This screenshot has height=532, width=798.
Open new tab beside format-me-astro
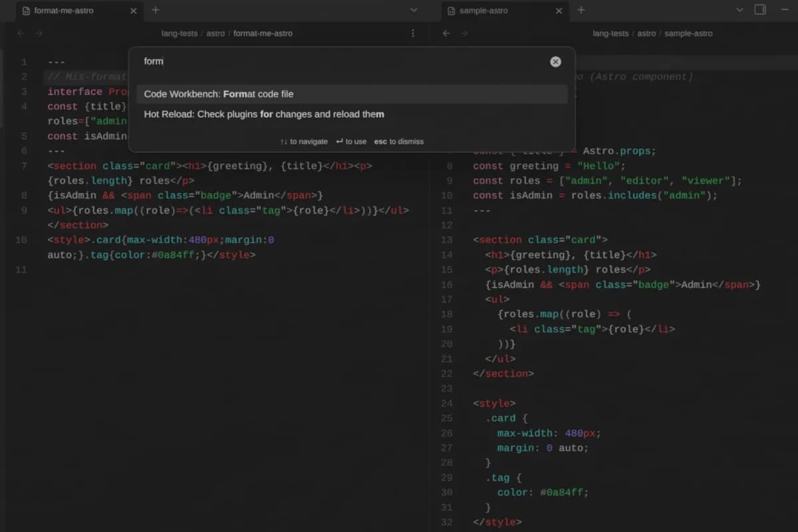click(156, 10)
